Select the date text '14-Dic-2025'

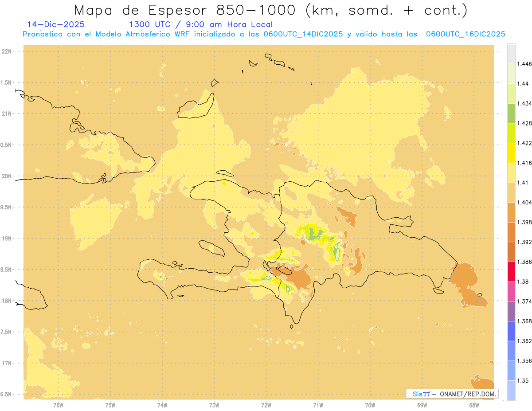pyautogui.click(x=55, y=25)
